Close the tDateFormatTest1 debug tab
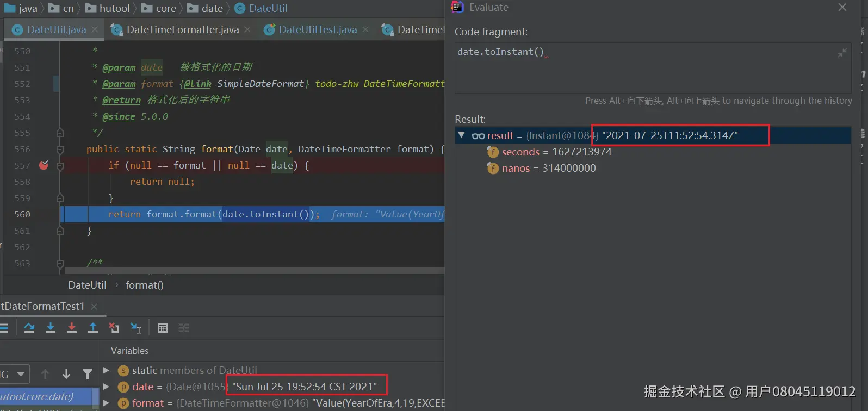Screen dimensions: 868x411 [x=94, y=307]
